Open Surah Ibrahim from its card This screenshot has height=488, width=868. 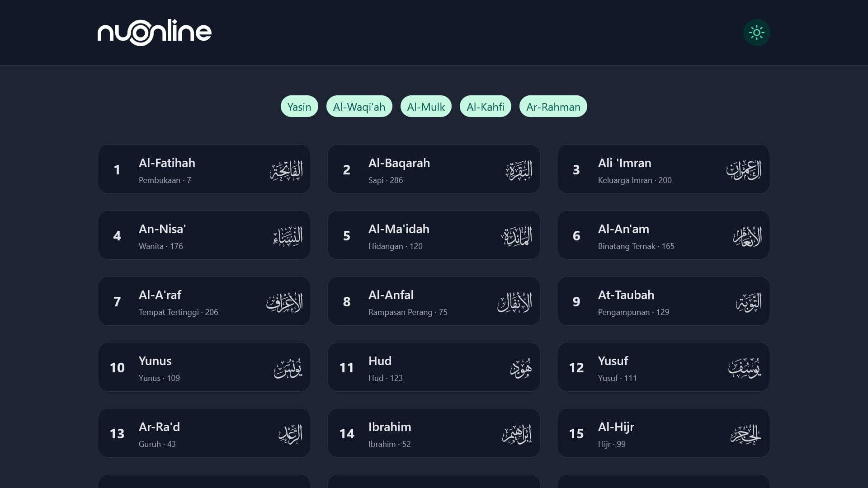tap(434, 433)
